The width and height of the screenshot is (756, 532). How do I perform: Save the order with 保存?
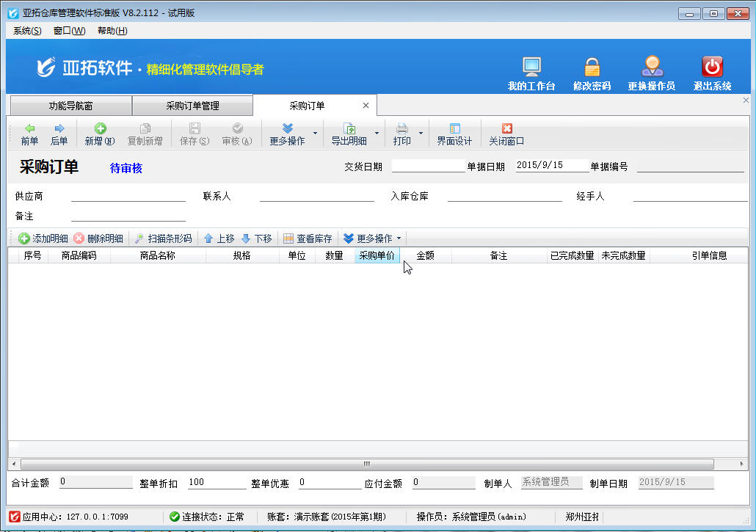[195, 134]
